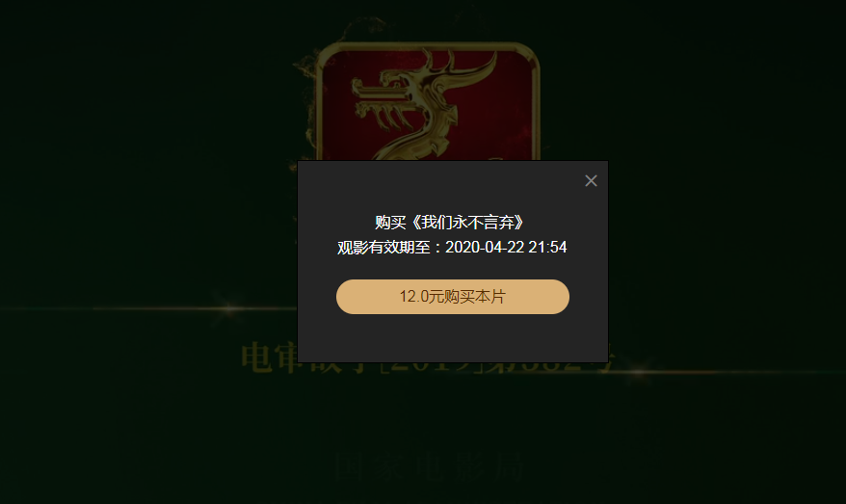Click the horizontal golden line left of the dialog

[151, 309]
